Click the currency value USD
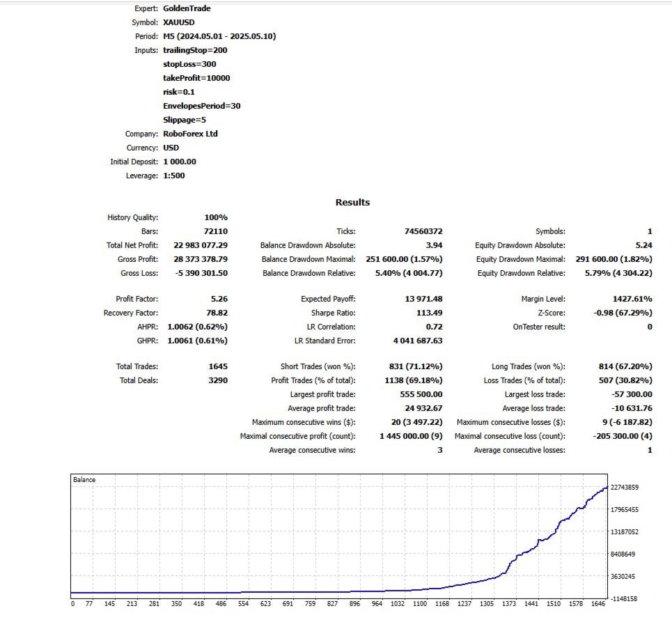The image size is (672, 622). (171, 148)
